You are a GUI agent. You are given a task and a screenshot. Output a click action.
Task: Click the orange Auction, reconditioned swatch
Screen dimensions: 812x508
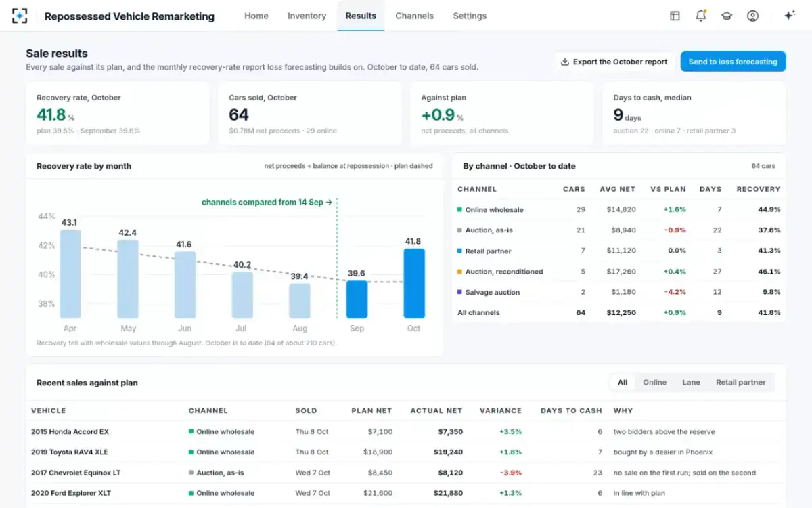pos(459,272)
